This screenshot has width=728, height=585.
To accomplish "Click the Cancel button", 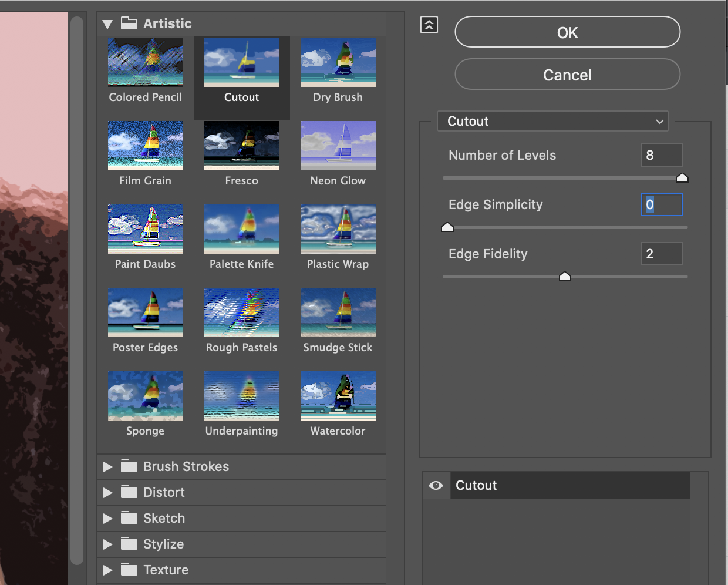I will [x=568, y=74].
